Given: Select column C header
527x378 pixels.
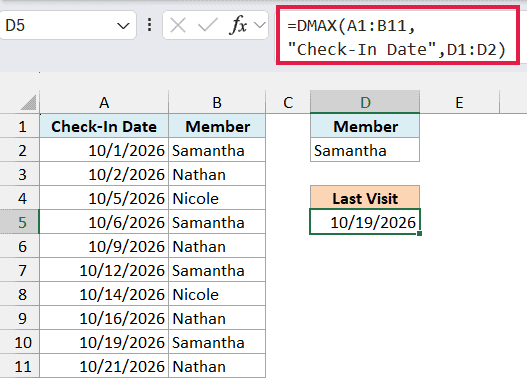Looking at the screenshot, I should pyautogui.click(x=288, y=102).
